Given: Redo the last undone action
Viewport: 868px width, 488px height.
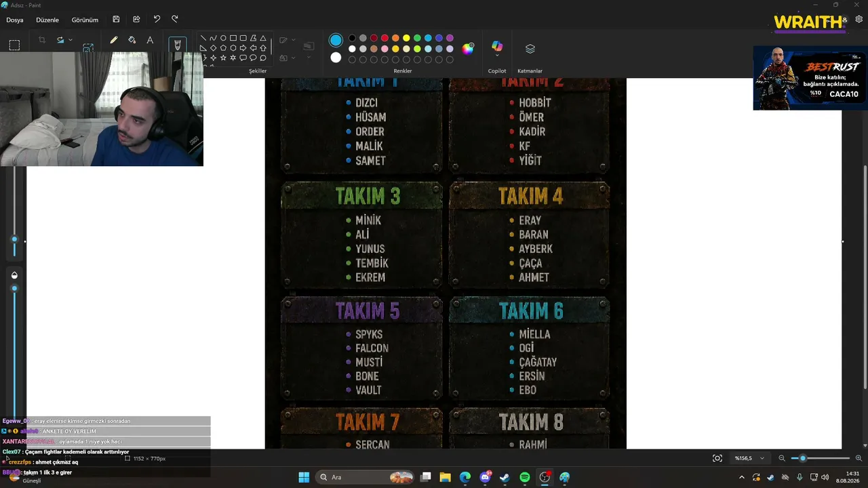Looking at the screenshot, I should click(175, 19).
